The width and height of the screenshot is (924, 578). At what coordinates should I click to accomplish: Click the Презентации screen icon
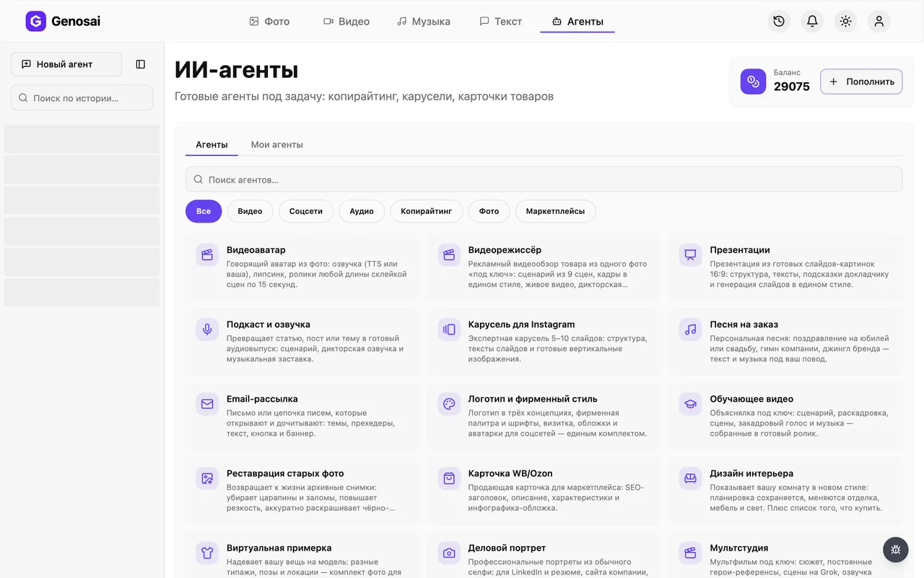(x=690, y=254)
